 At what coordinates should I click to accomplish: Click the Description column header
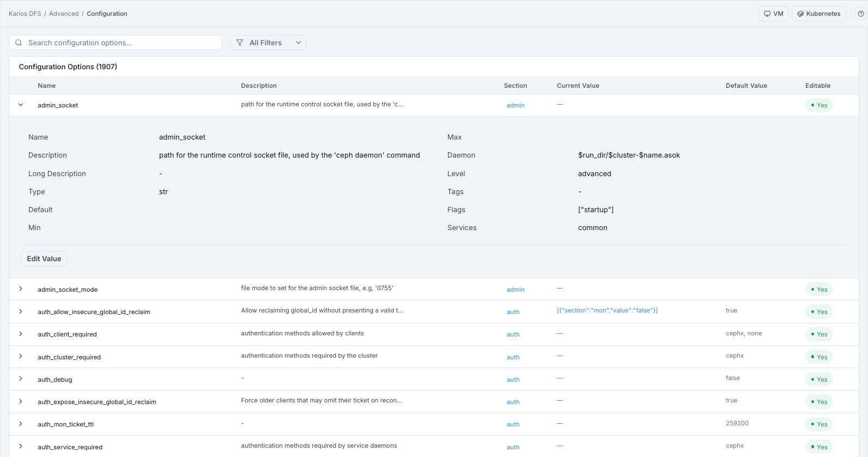259,86
